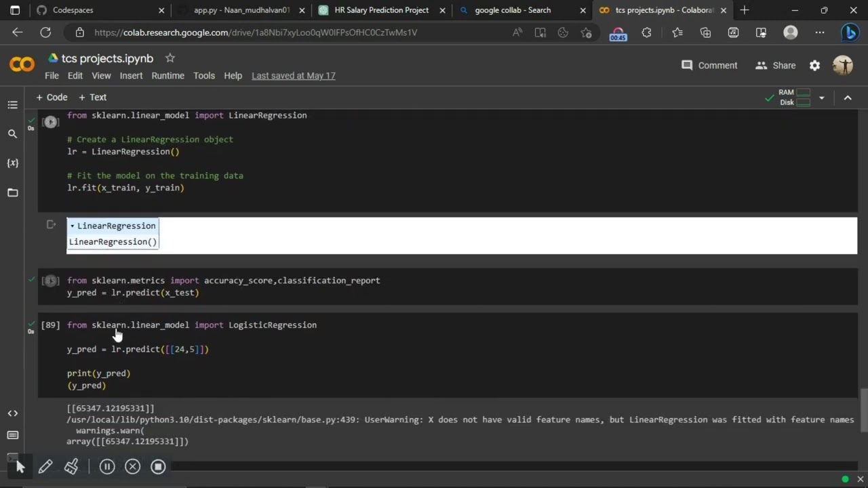Open a new browser tab
This screenshot has width=868, height=488.
[745, 10]
